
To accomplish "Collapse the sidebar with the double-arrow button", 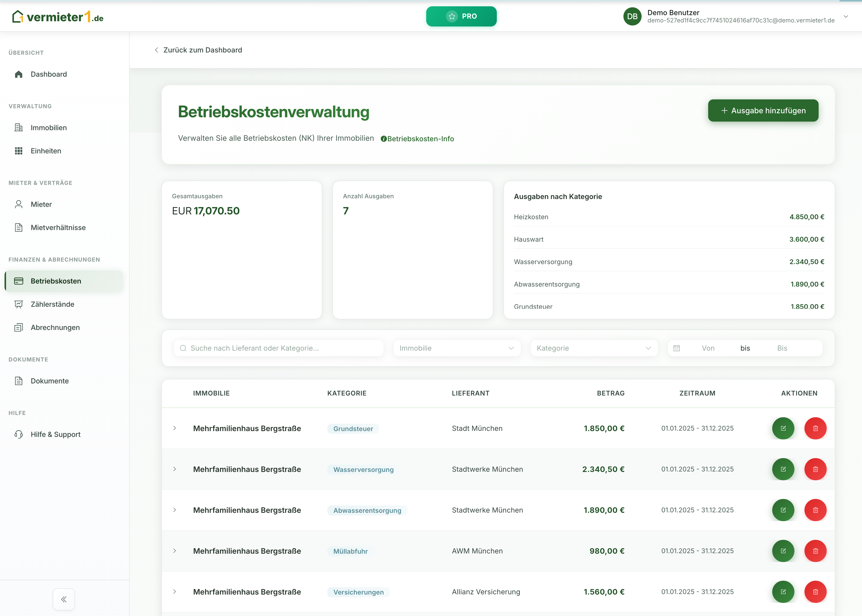I will 64,599.
